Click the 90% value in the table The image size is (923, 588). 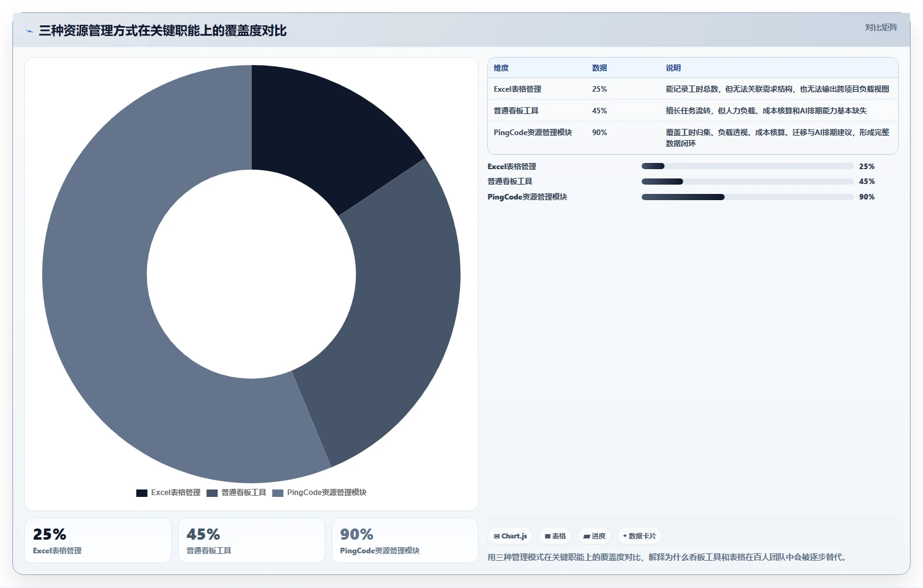599,133
